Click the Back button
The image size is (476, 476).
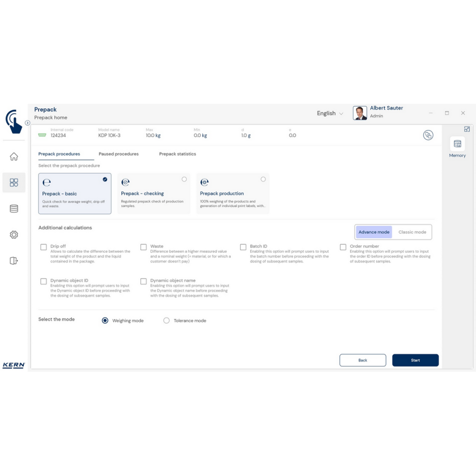[x=363, y=360]
